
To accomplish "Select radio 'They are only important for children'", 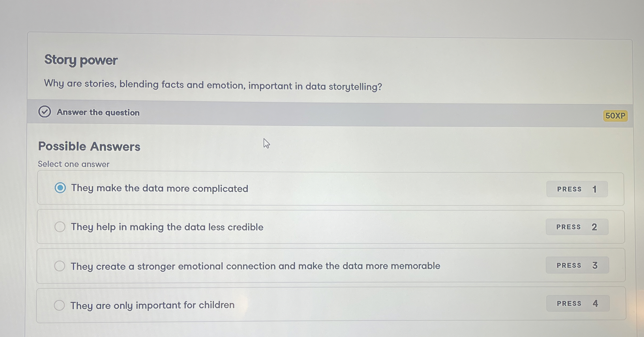I will click(x=59, y=305).
